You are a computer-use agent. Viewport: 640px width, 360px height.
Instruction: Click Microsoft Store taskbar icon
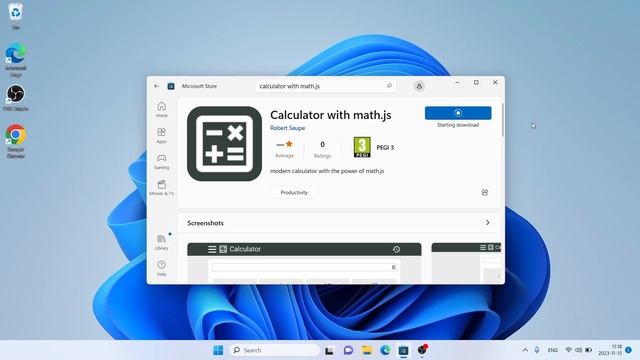pos(404,350)
